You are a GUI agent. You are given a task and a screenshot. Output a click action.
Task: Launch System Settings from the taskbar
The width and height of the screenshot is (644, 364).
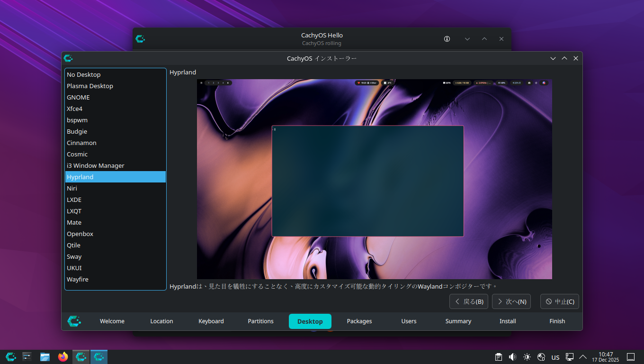tap(27, 357)
